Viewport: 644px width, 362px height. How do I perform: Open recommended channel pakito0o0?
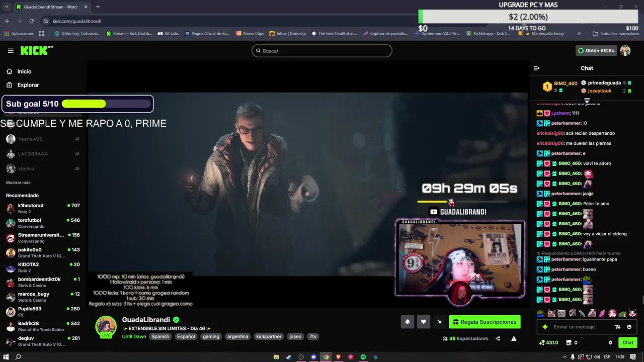point(43,252)
